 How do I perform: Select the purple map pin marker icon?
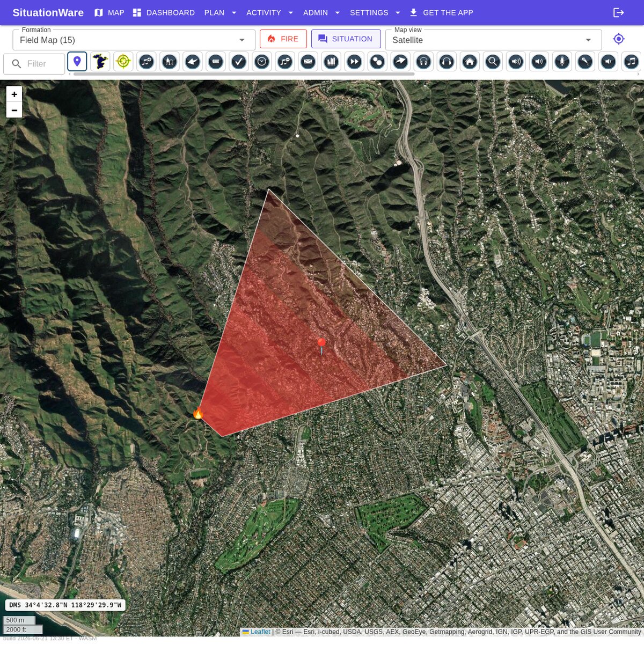(x=77, y=62)
